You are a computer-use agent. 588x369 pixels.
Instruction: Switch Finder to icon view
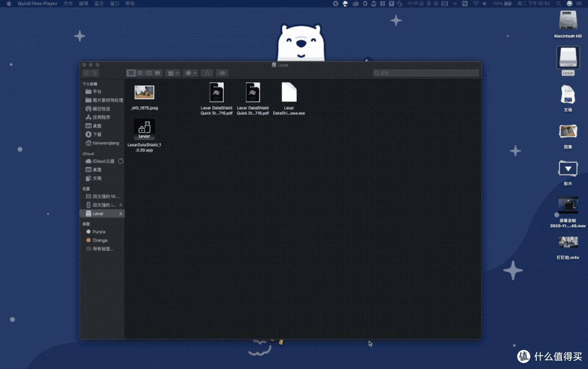tap(131, 73)
